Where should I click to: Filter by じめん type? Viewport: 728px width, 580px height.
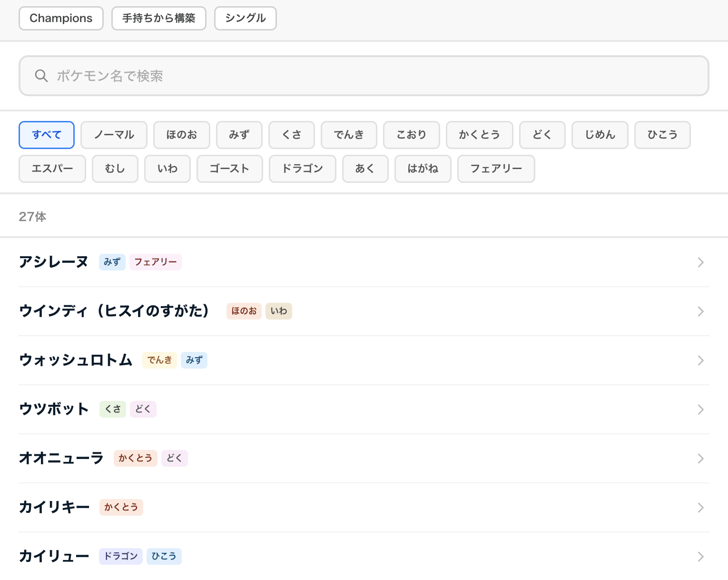tap(600, 135)
